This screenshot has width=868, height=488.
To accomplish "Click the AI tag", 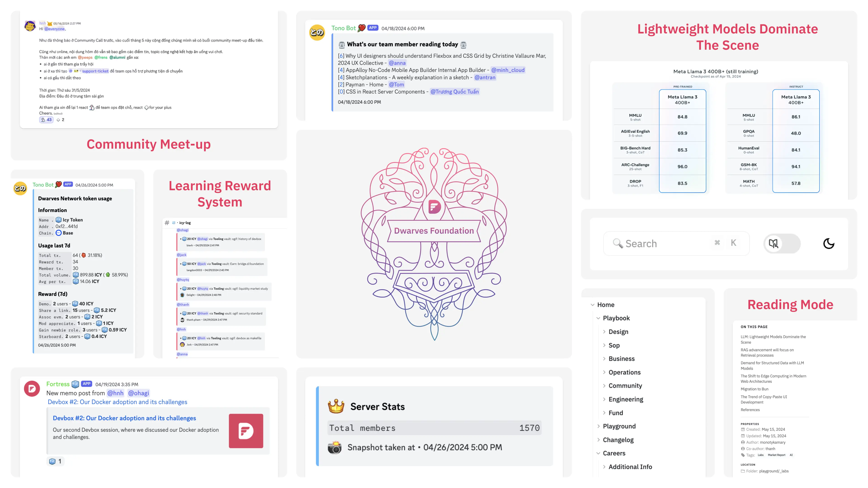I will (x=791, y=455).
